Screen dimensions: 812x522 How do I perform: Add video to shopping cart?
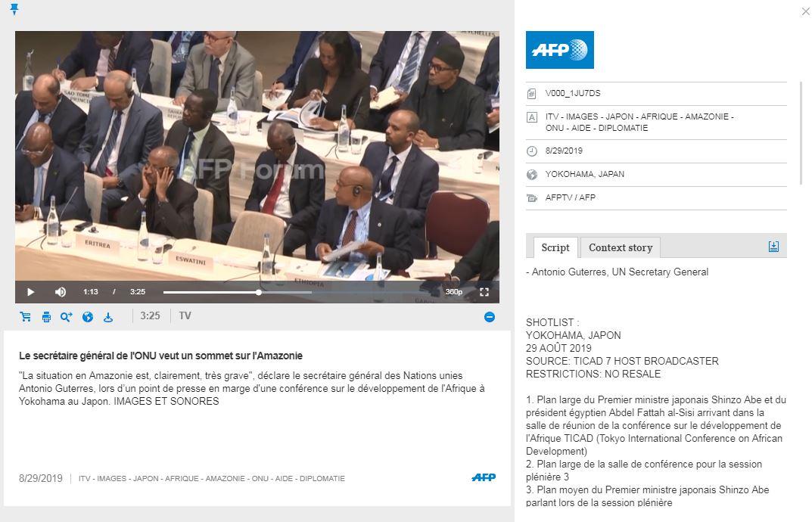click(26, 316)
